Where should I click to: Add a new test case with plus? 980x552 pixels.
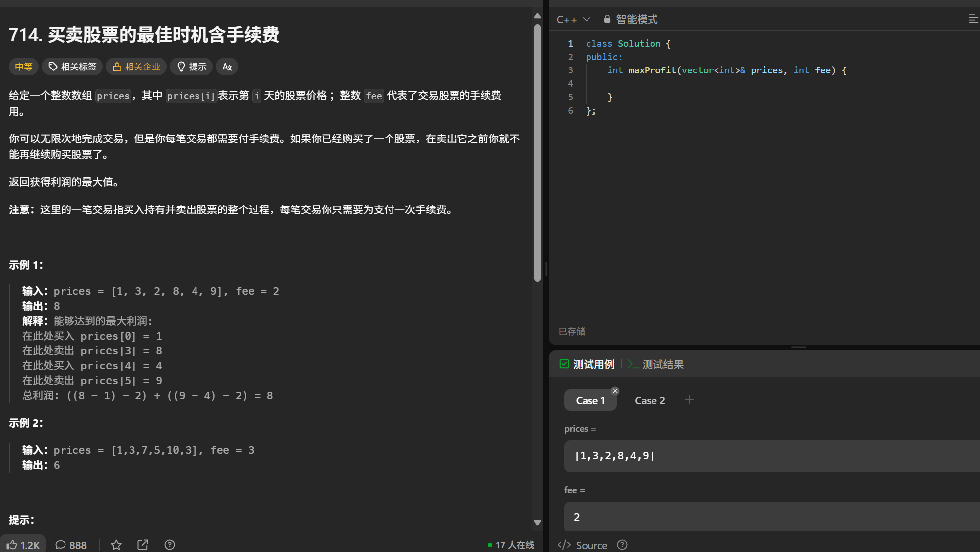pos(689,400)
